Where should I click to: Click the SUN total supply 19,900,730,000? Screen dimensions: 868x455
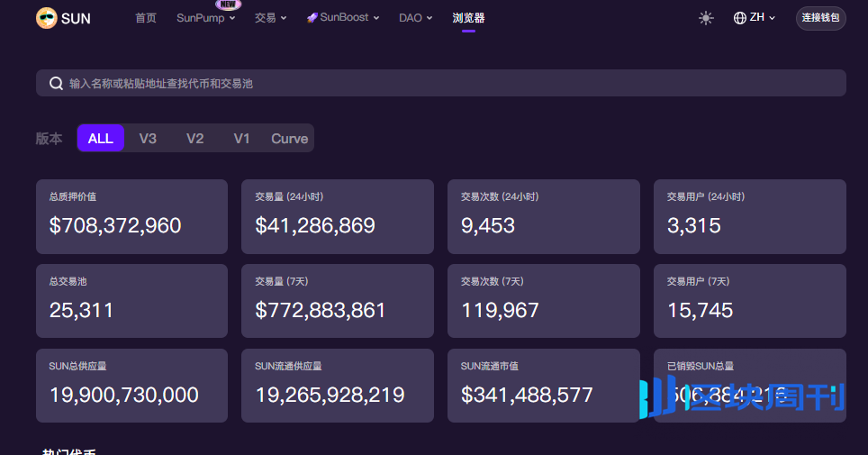point(124,396)
